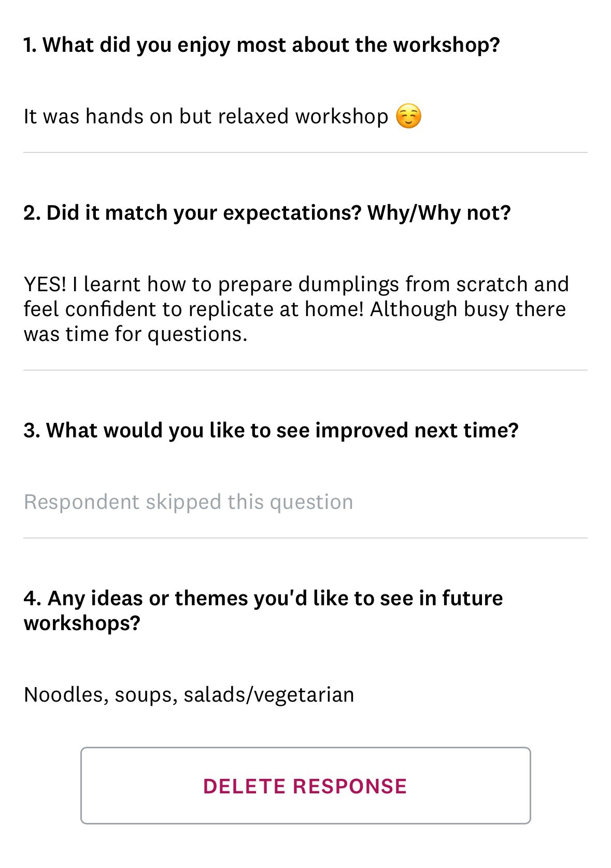Click the divider below the skipped question
This screenshot has height=868, width=611.
[306, 538]
